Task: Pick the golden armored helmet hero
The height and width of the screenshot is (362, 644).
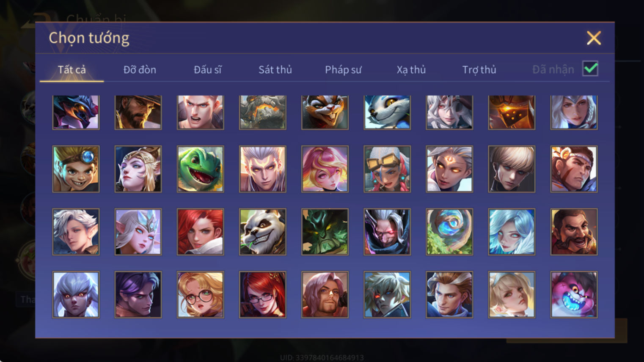Action: point(512,112)
